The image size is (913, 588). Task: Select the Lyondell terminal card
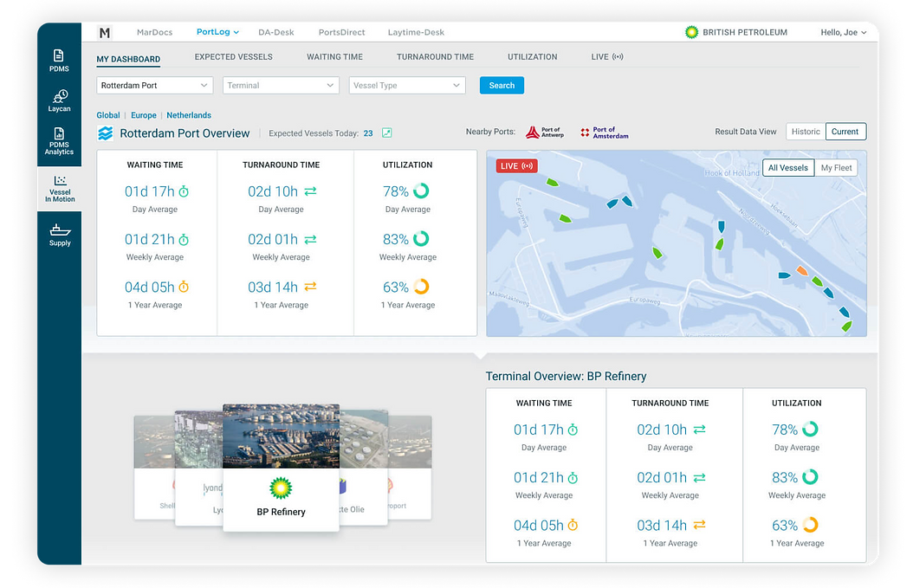[x=199, y=468]
